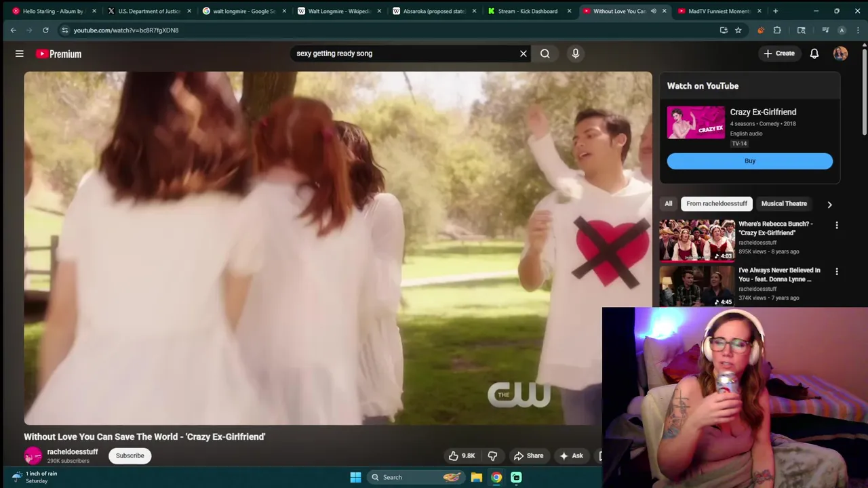Open the browser extensions puzzle icon
This screenshot has height=488, width=868.
(777, 30)
